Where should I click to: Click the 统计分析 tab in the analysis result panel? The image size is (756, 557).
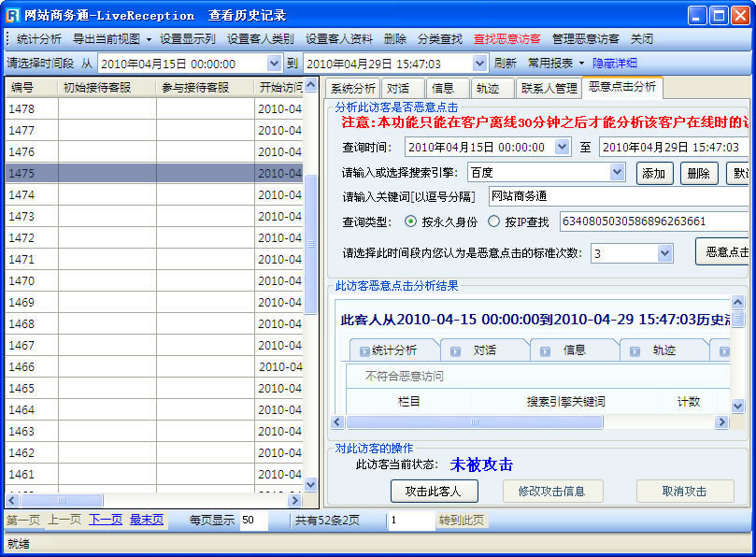click(394, 350)
